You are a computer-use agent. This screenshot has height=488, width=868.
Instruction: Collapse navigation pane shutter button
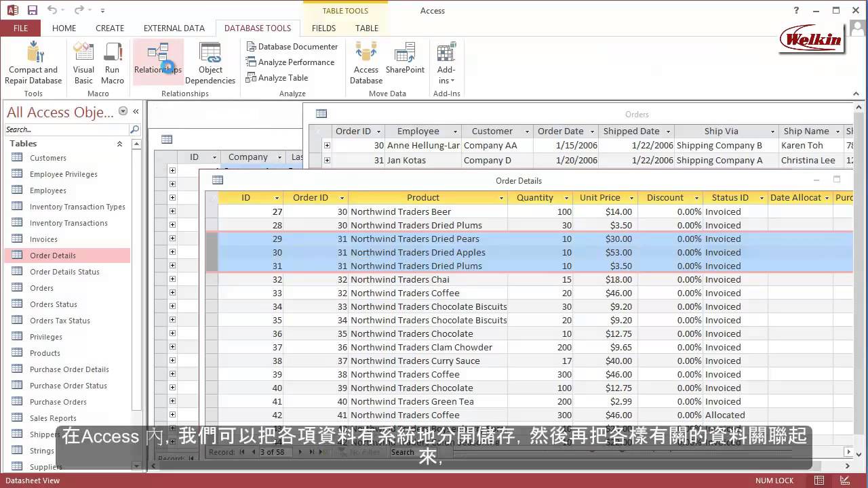click(136, 112)
